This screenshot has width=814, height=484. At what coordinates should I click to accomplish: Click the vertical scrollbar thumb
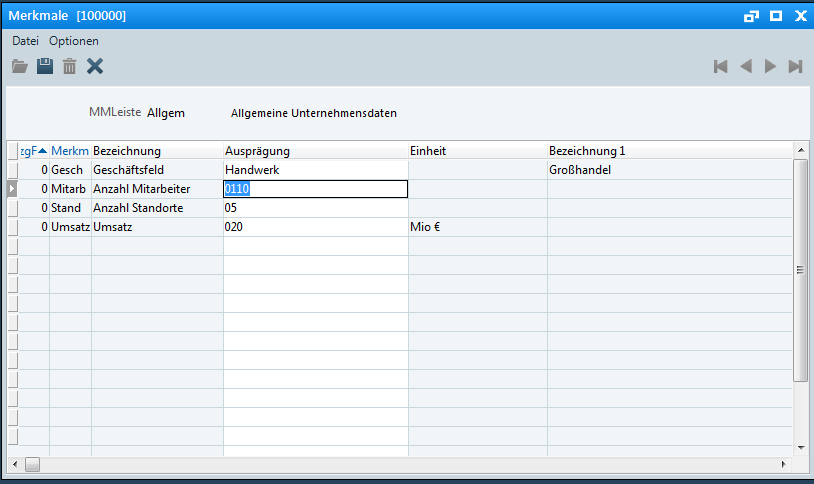pos(801,270)
